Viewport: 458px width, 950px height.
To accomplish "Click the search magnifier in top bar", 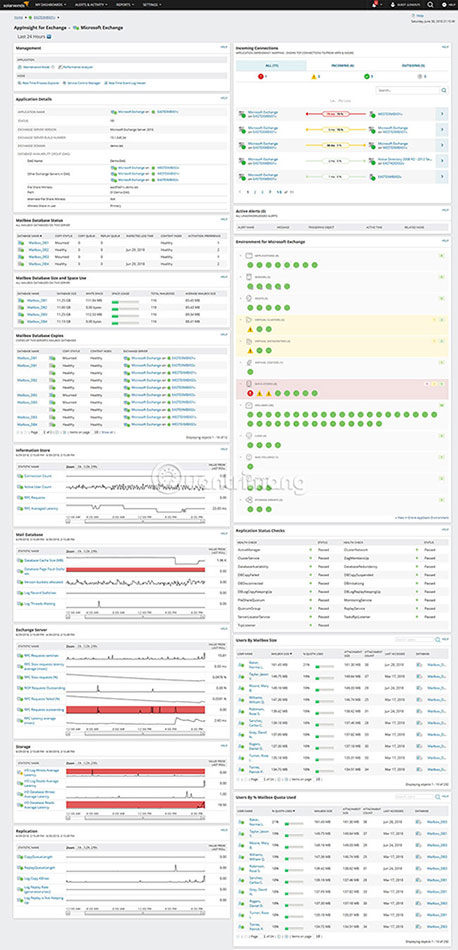I will pos(430,4).
